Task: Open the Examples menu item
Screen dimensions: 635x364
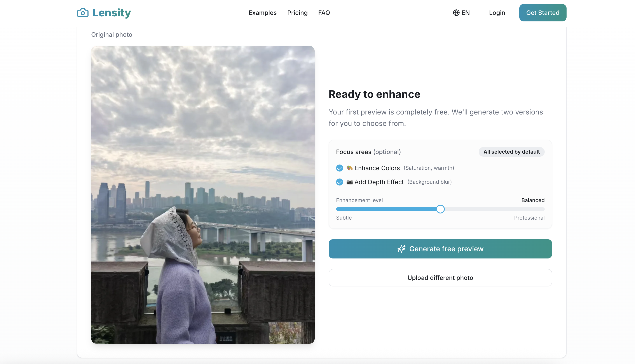Action: (262, 13)
